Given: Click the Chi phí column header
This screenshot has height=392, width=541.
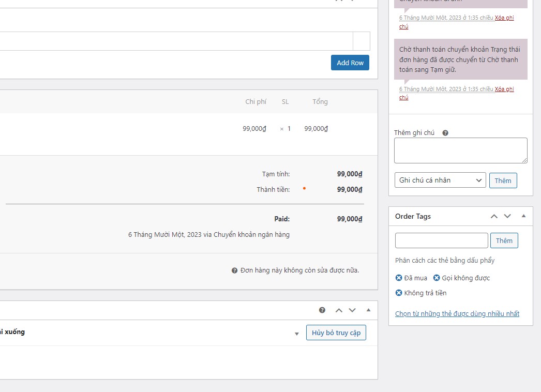Looking at the screenshot, I should pyautogui.click(x=256, y=101).
